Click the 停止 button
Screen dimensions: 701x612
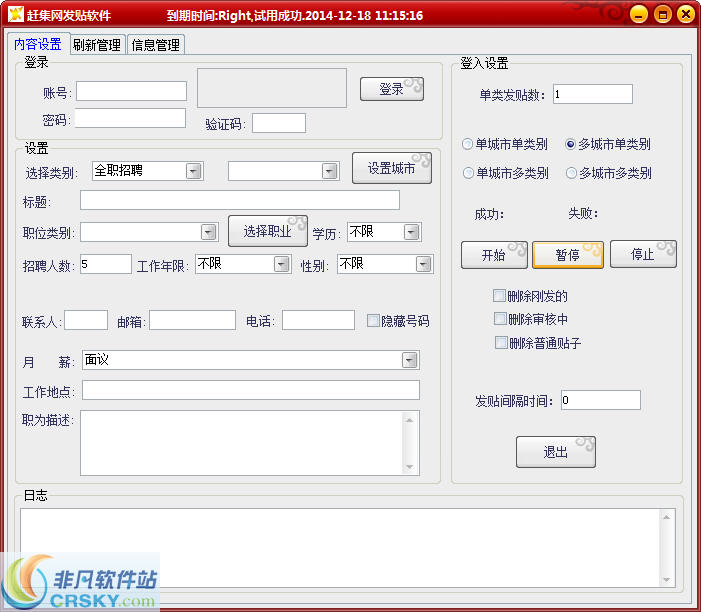[x=643, y=254]
